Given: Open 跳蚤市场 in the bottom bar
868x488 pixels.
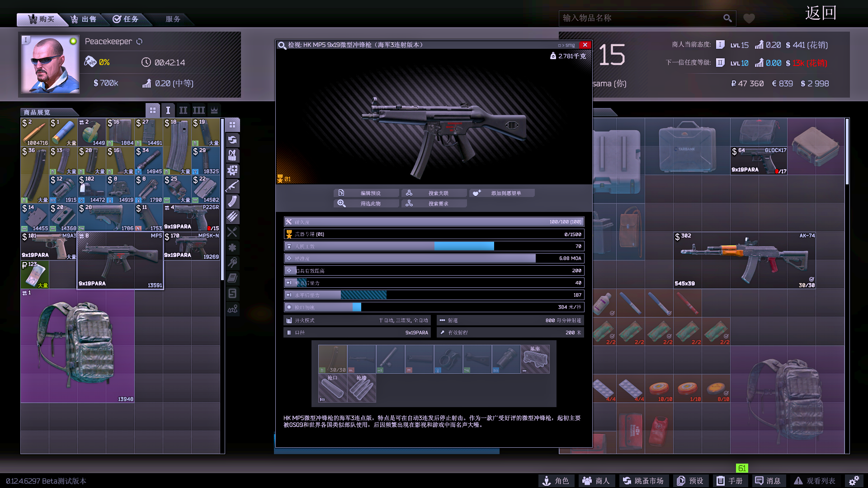Looking at the screenshot, I should [643, 481].
